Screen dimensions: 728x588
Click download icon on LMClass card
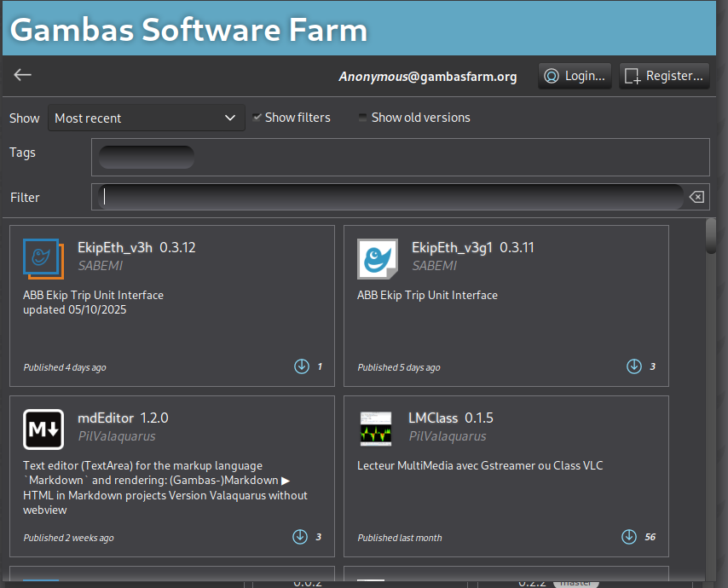click(x=628, y=537)
